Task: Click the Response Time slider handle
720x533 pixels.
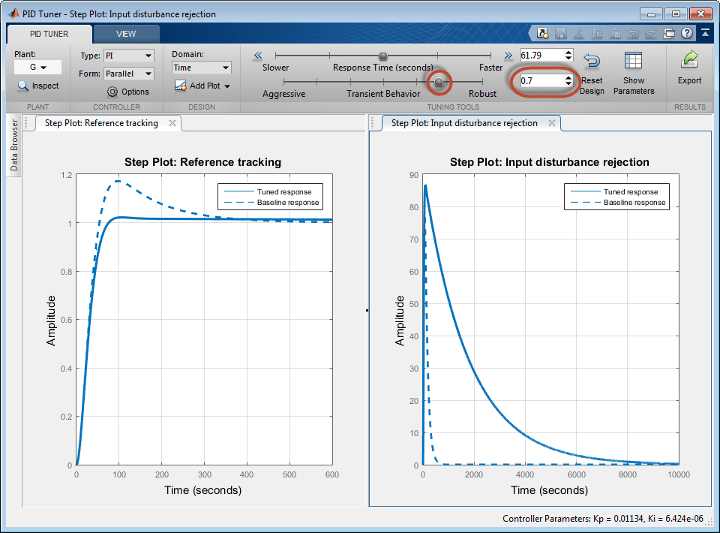Action: pyautogui.click(x=383, y=56)
